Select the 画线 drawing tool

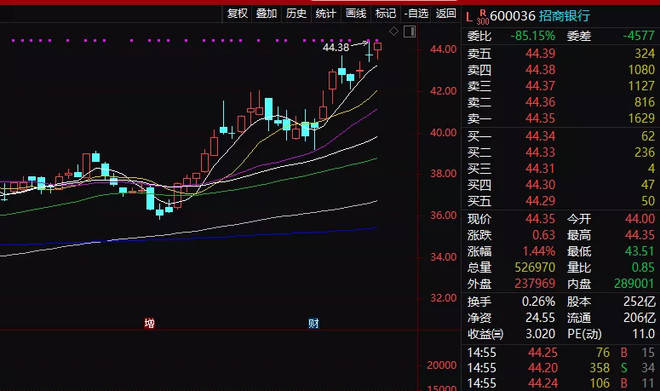356,14
